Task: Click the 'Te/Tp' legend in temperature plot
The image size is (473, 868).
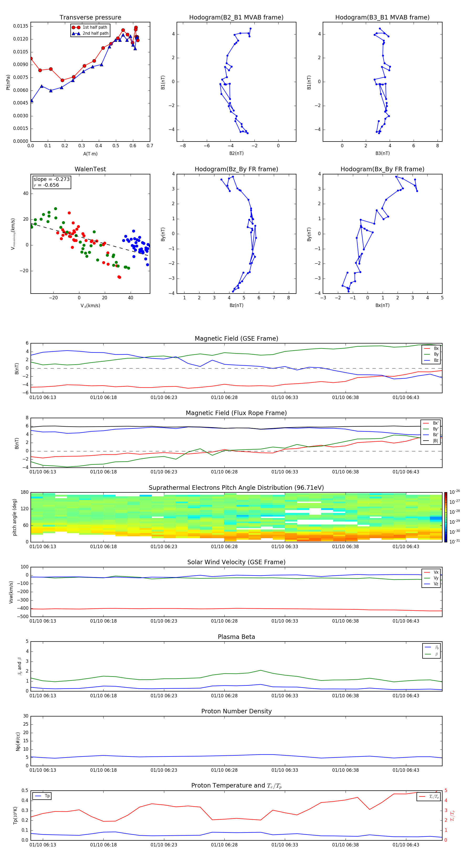Action: point(429,796)
